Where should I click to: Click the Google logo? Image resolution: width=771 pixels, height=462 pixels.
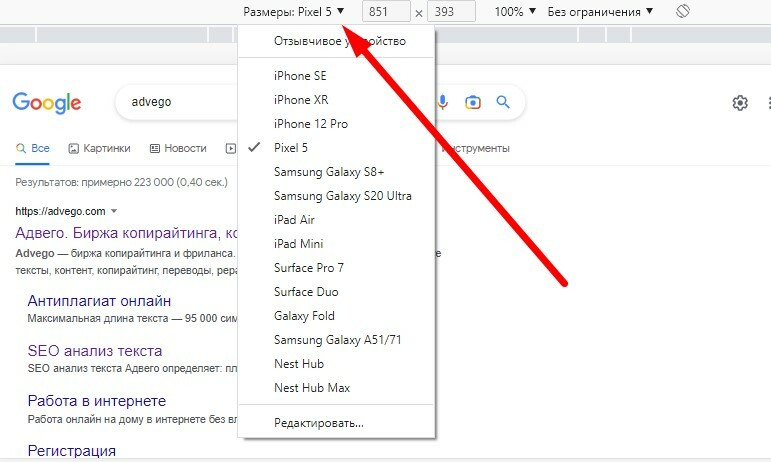[46, 102]
